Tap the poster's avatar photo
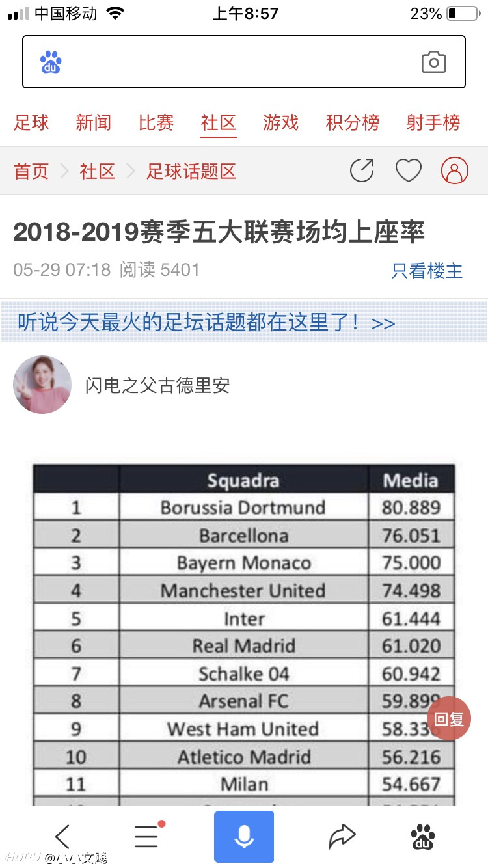Image resolution: width=488 pixels, height=868 pixels. pos(42,385)
